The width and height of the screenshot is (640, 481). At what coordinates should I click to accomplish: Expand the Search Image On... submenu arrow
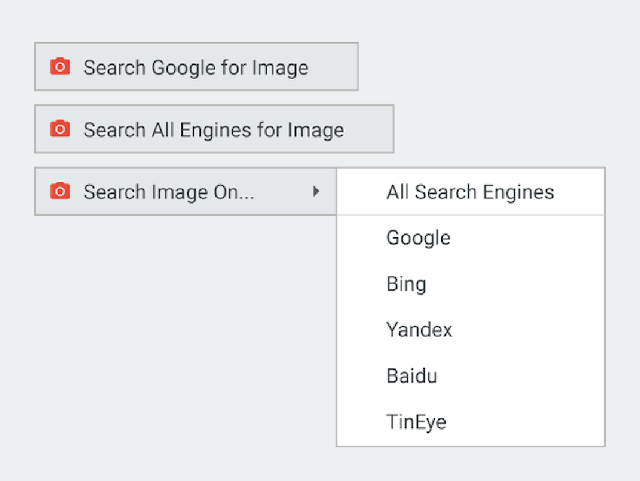(316, 191)
